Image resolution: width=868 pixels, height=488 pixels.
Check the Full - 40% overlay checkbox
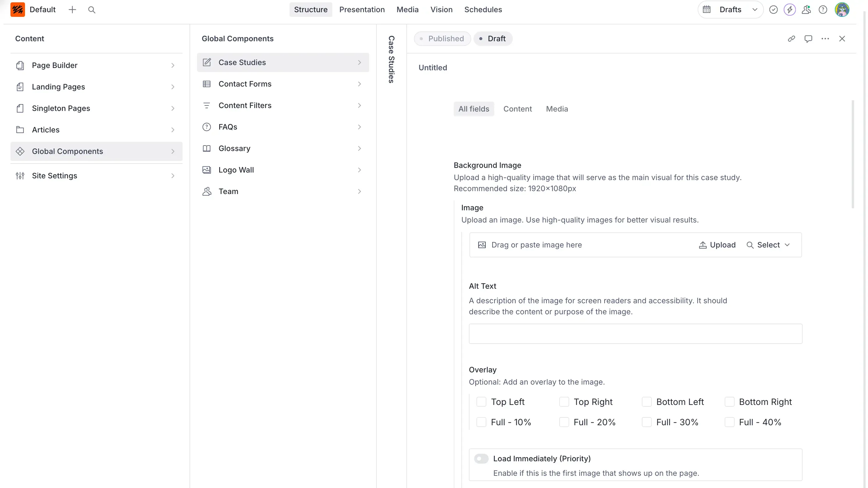point(730,422)
